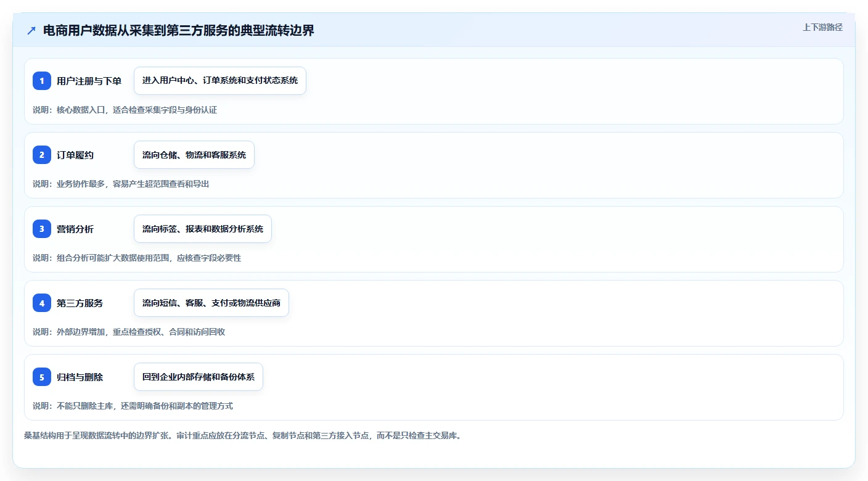Select the 回到企业内部存储和备份体系 box
The image size is (868, 481).
(x=199, y=377)
